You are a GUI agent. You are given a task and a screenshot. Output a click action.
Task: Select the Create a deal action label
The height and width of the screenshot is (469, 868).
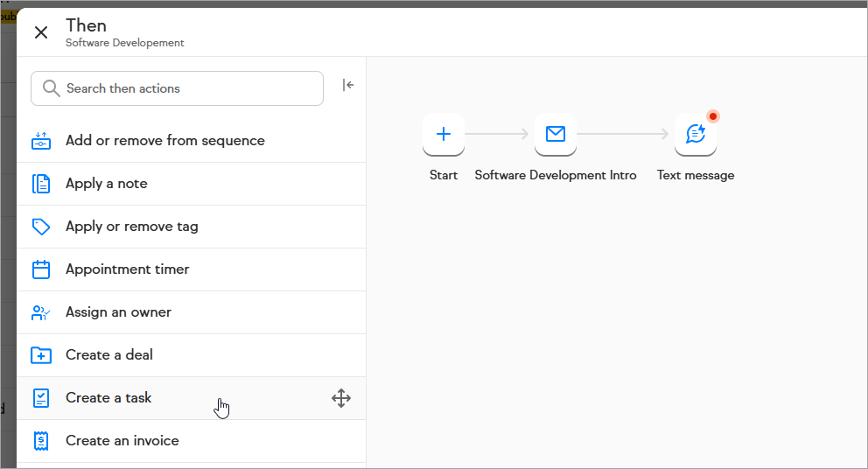point(109,355)
